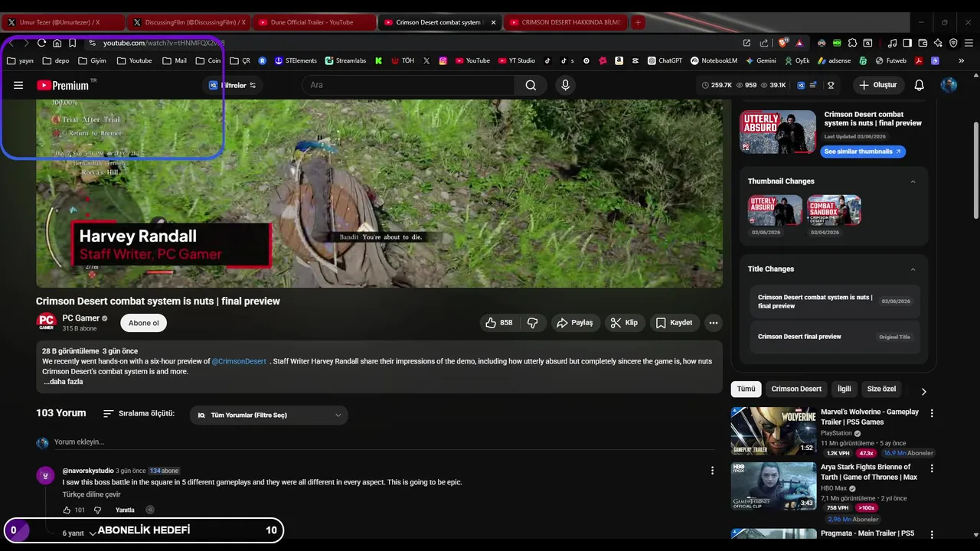Open Brave Leo AI sparkle icon

(938, 43)
